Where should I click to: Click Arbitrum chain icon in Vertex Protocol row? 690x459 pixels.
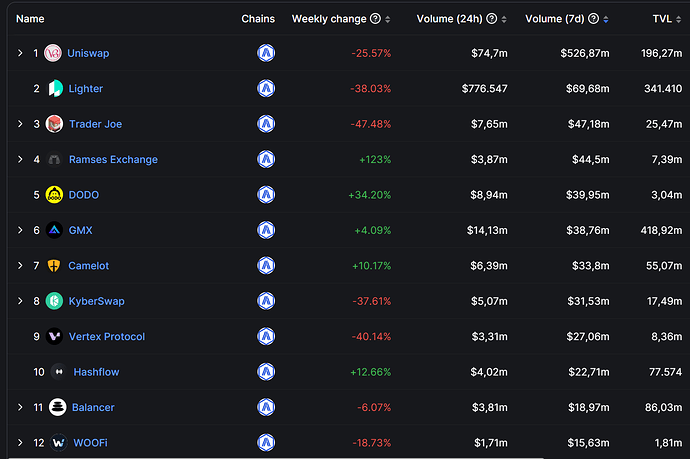coord(266,336)
